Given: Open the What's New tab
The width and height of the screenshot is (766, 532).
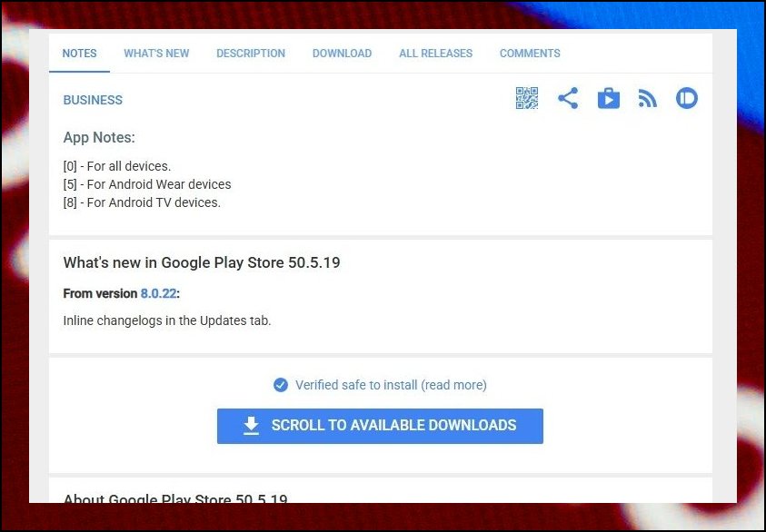Looking at the screenshot, I should point(156,54).
